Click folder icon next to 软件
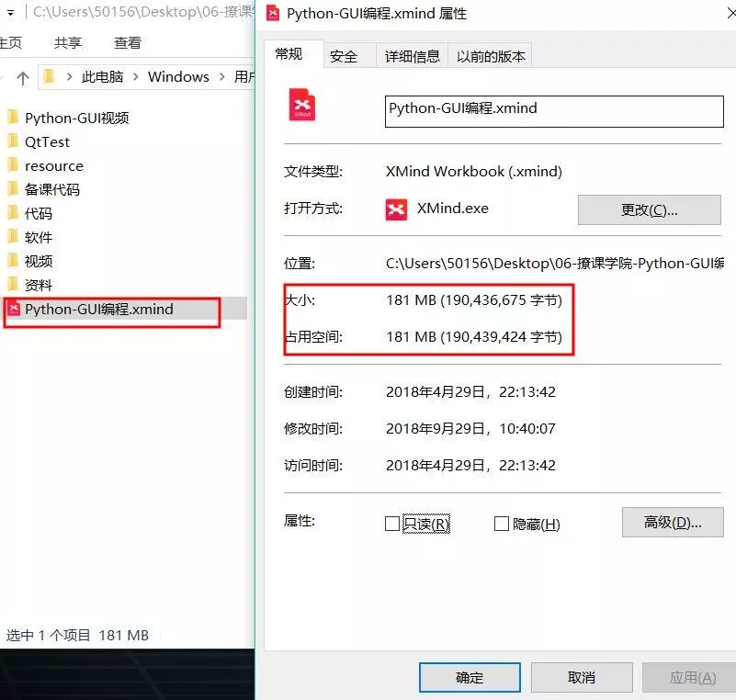 (x=13, y=237)
